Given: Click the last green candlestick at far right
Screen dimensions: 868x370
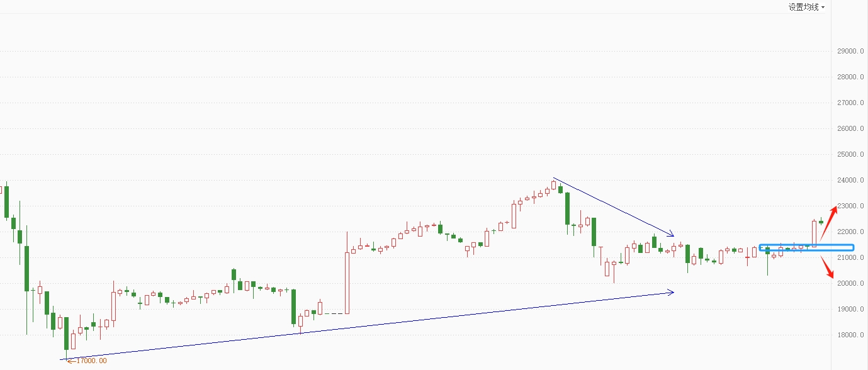Looking at the screenshot, I should pyautogui.click(x=821, y=221).
